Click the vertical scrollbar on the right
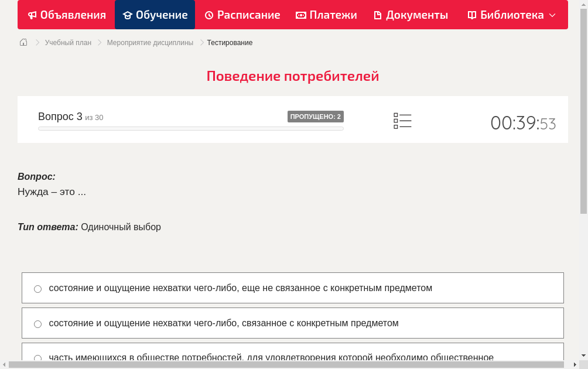This screenshot has width=588, height=369. 583,117
